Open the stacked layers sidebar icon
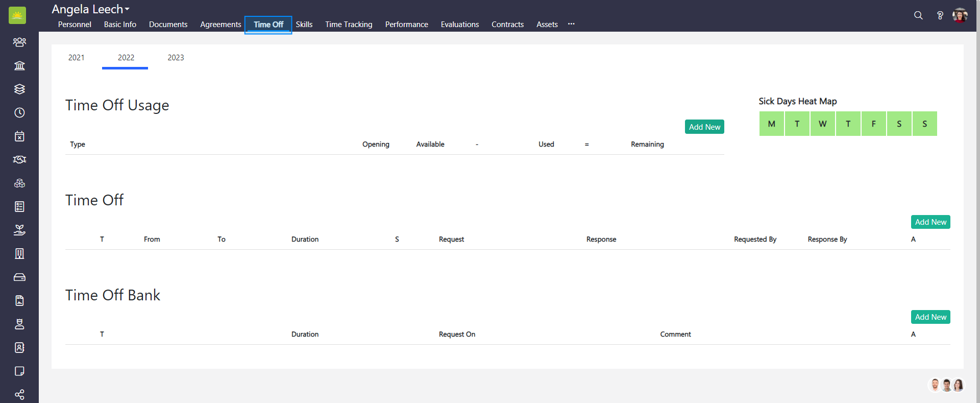Image resolution: width=980 pixels, height=403 pixels. (x=19, y=89)
